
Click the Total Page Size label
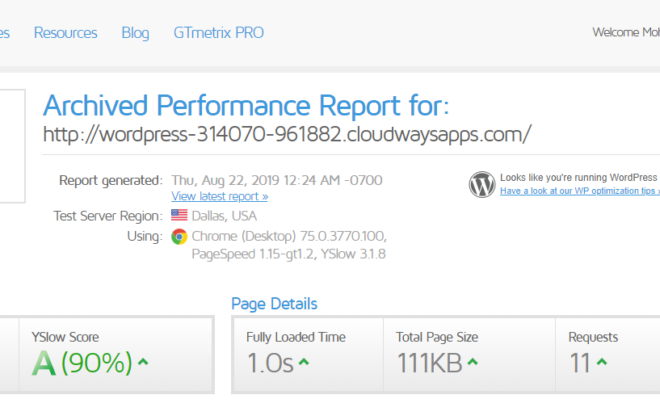tap(437, 337)
